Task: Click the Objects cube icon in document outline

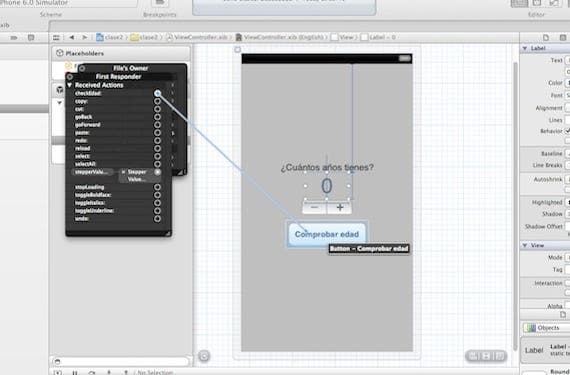Action: tap(60, 89)
